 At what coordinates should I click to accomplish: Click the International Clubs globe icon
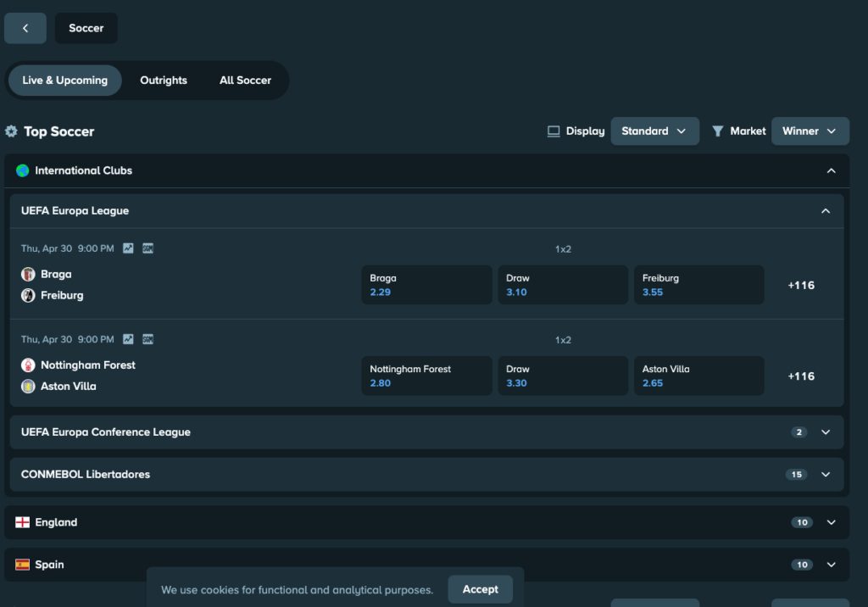tap(23, 170)
